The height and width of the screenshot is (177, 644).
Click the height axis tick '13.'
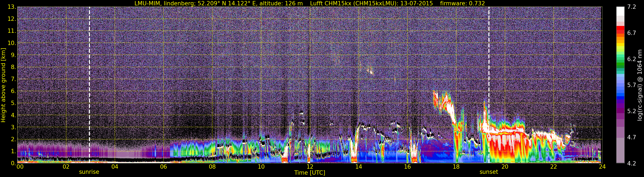pos(12,7)
